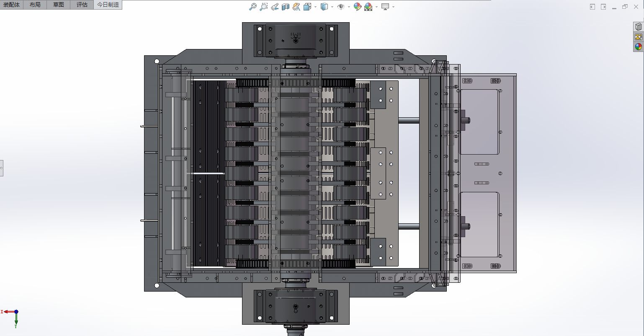
Task: Switch to the 布局 tab
Action: point(35,5)
